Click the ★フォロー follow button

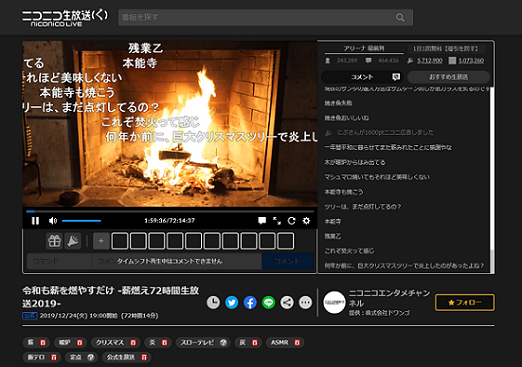coord(465,302)
